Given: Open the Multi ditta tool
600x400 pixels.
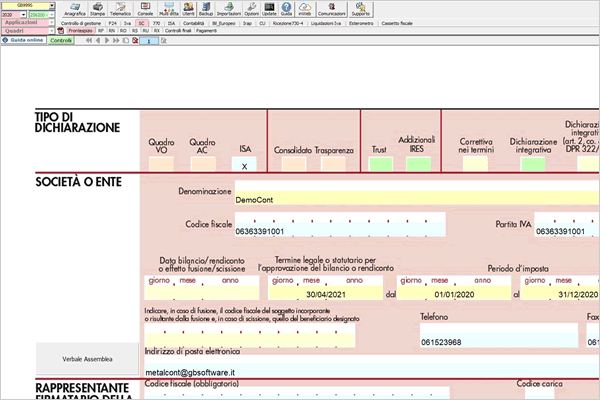Looking at the screenshot, I should click(x=169, y=9).
